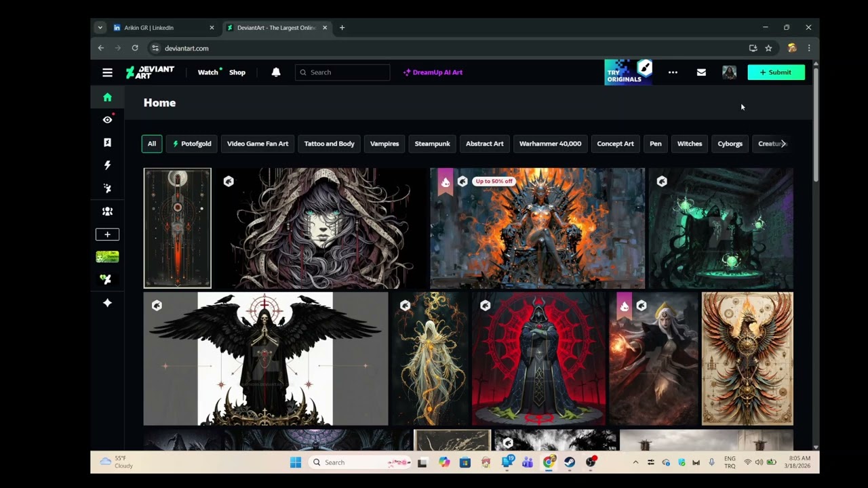Open the Watch eye icon in sidebar
Image resolution: width=868 pixels, height=488 pixels.
(x=107, y=120)
